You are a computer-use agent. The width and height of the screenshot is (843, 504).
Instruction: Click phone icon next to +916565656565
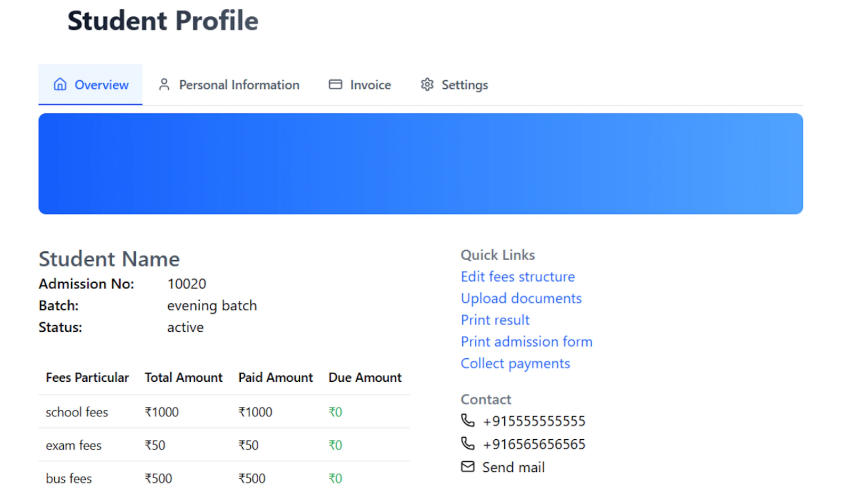coord(467,443)
